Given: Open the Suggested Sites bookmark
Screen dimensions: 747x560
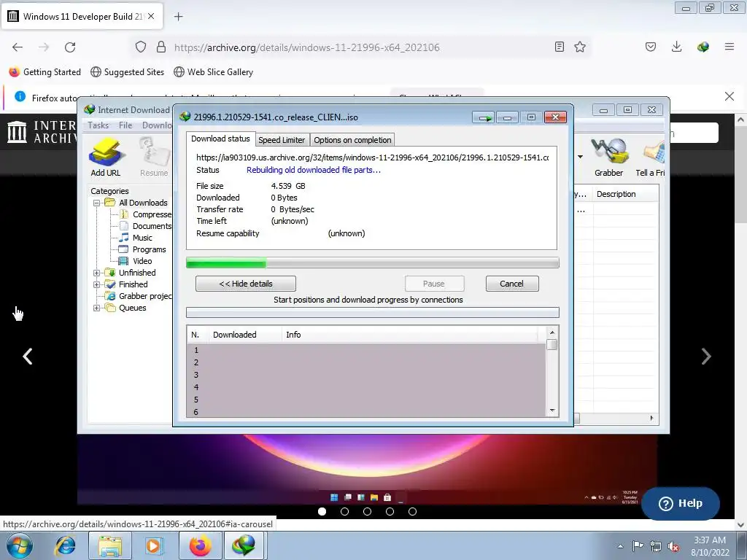Looking at the screenshot, I should point(128,72).
